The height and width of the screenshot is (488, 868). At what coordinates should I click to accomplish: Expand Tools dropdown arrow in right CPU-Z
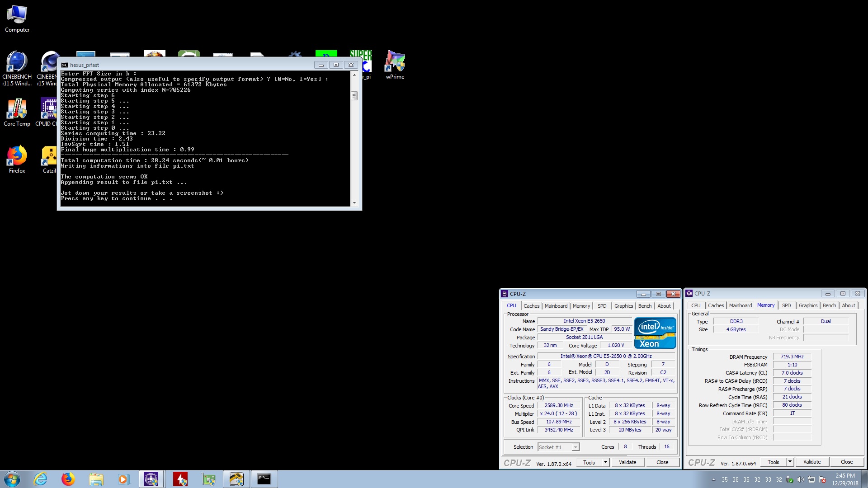click(790, 462)
